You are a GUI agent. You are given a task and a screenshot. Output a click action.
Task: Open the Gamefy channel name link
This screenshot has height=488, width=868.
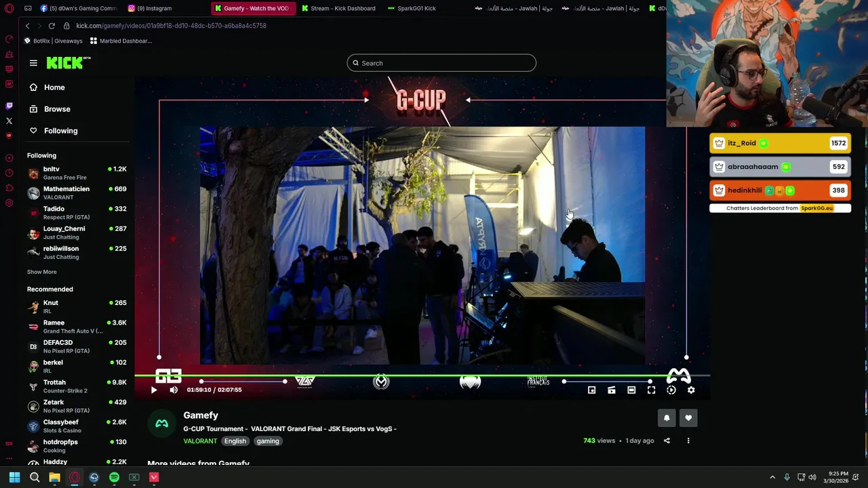pyautogui.click(x=201, y=415)
